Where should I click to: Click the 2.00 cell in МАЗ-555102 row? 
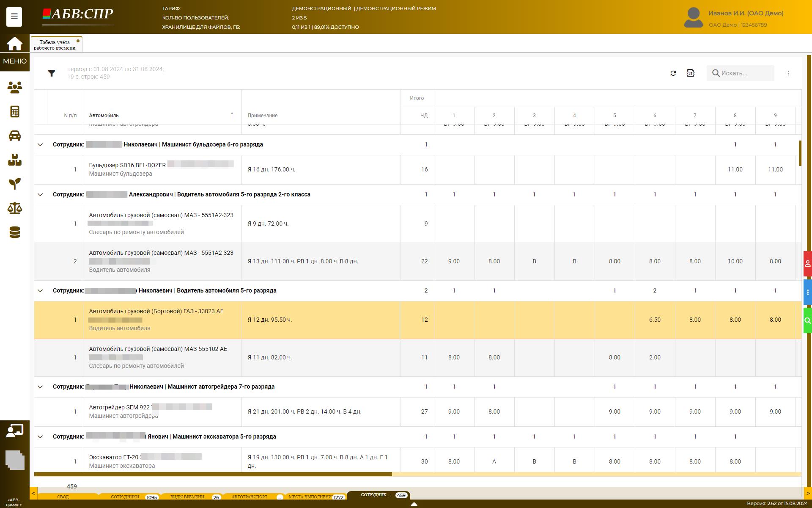click(x=655, y=357)
